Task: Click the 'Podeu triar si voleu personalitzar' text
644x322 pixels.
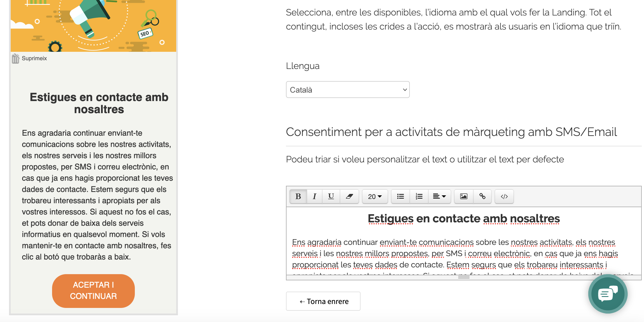Action: pyautogui.click(x=425, y=159)
